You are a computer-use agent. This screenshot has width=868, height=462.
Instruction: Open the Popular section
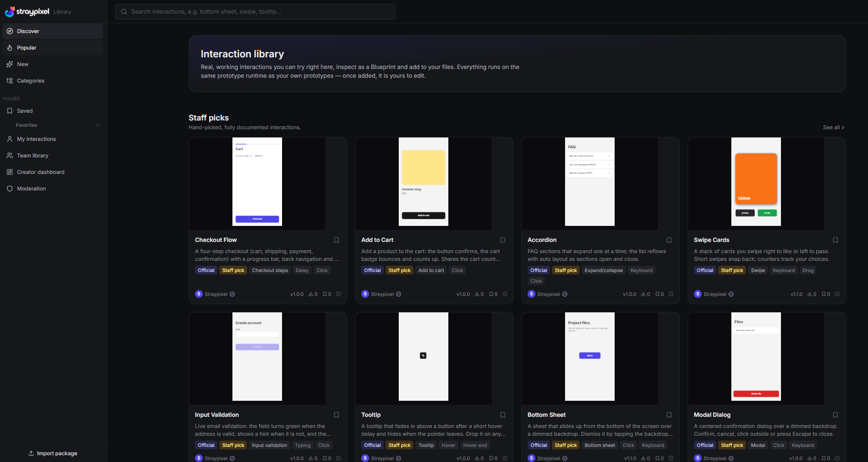pos(53,48)
